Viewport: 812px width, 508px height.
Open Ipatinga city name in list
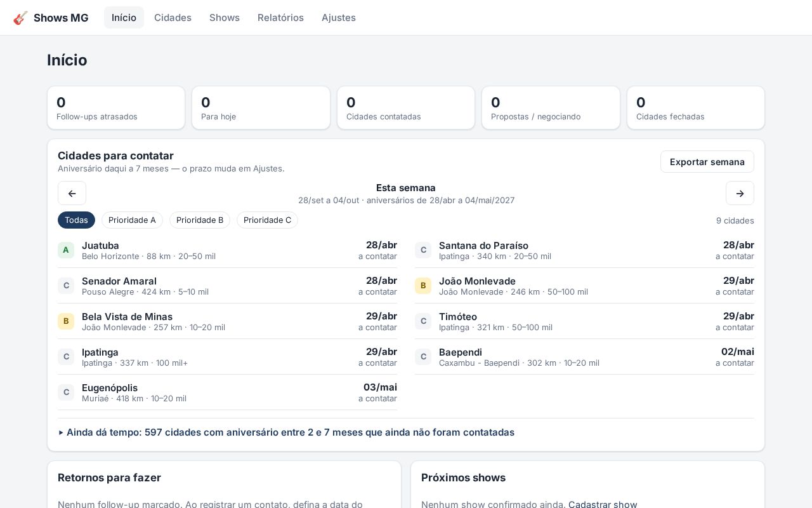coord(100,352)
